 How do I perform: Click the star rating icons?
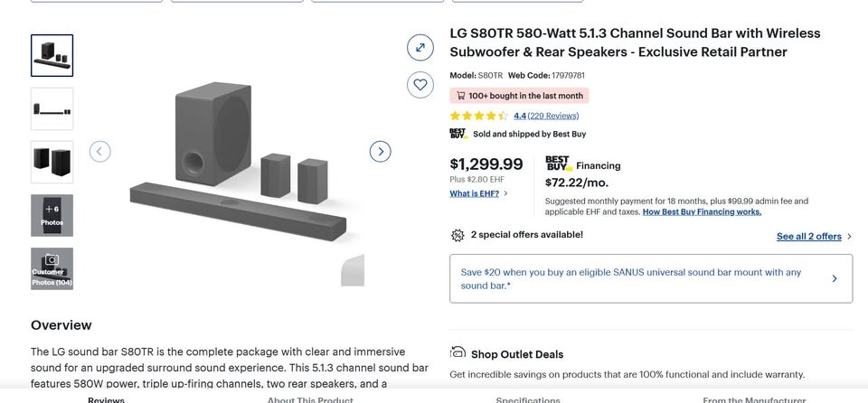[x=478, y=116]
